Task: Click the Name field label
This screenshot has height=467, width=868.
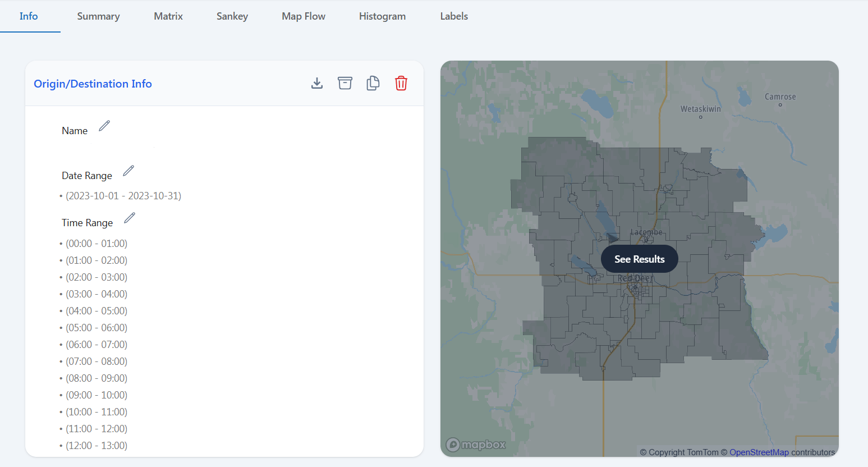Action: (75, 131)
